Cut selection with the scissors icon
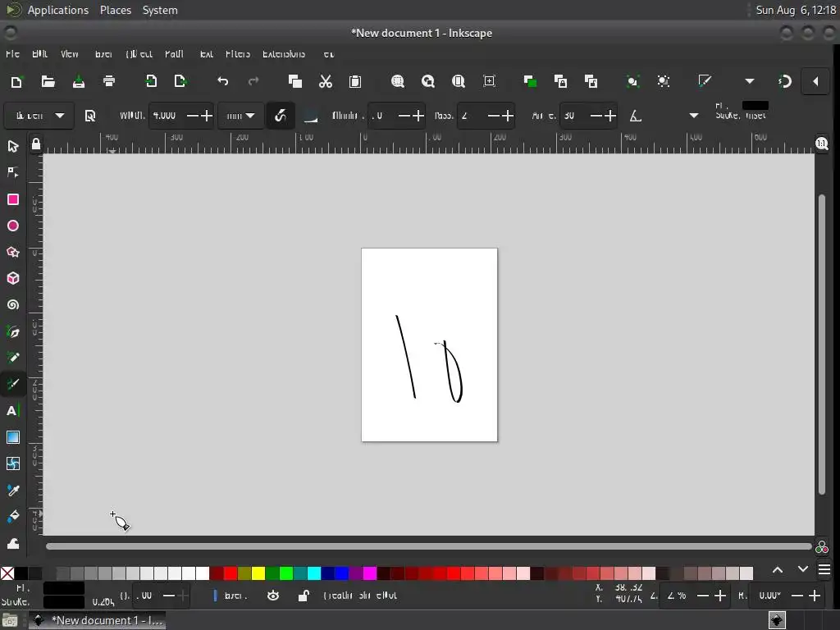Viewport: 840px width, 630px height. pyautogui.click(x=325, y=81)
